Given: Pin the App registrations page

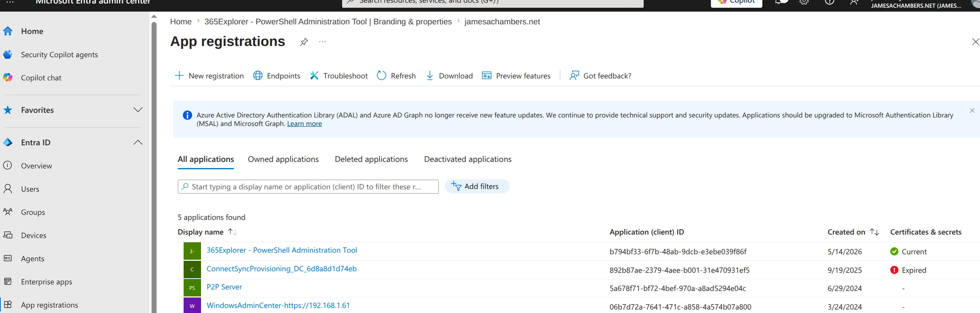Looking at the screenshot, I should pyautogui.click(x=304, y=42).
